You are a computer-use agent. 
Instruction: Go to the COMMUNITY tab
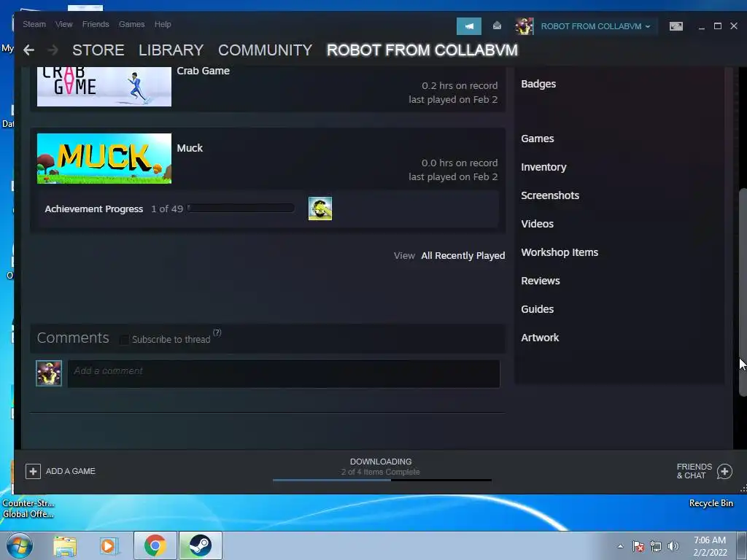point(265,50)
